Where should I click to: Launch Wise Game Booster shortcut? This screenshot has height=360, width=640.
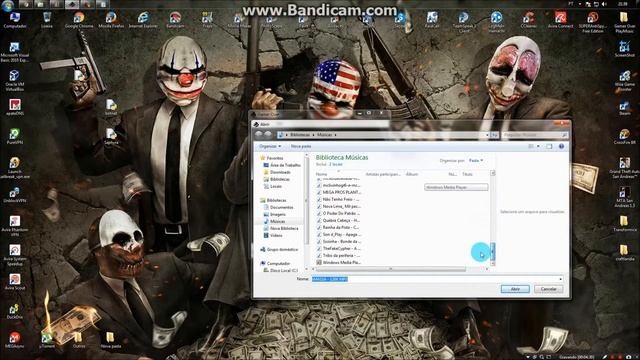click(624, 81)
